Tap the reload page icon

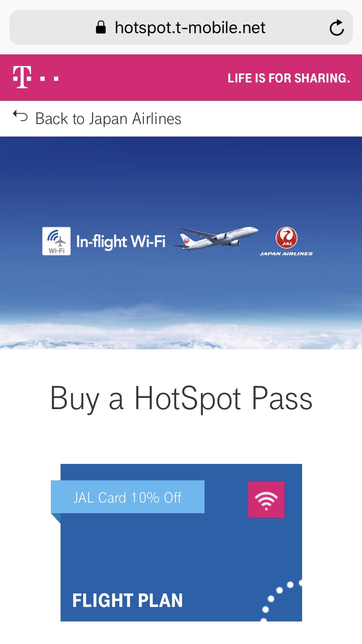[337, 27]
